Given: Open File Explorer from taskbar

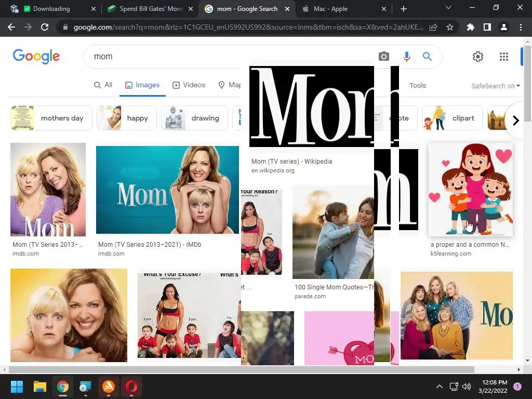Looking at the screenshot, I should [x=39, y=387].
